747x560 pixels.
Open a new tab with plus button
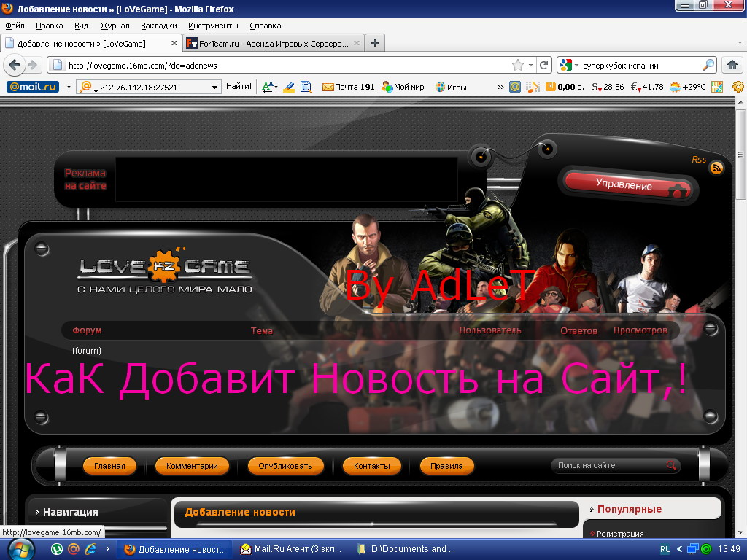coord(375,43)
